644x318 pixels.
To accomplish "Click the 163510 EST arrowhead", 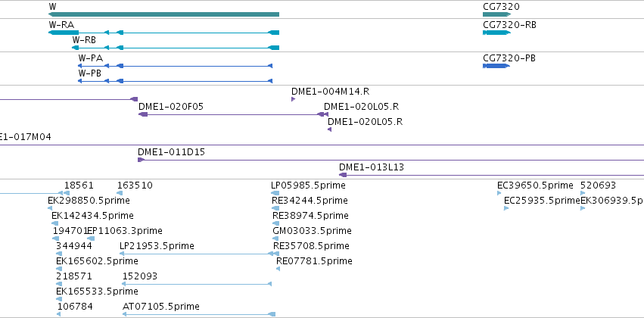I will coord(120,193).
